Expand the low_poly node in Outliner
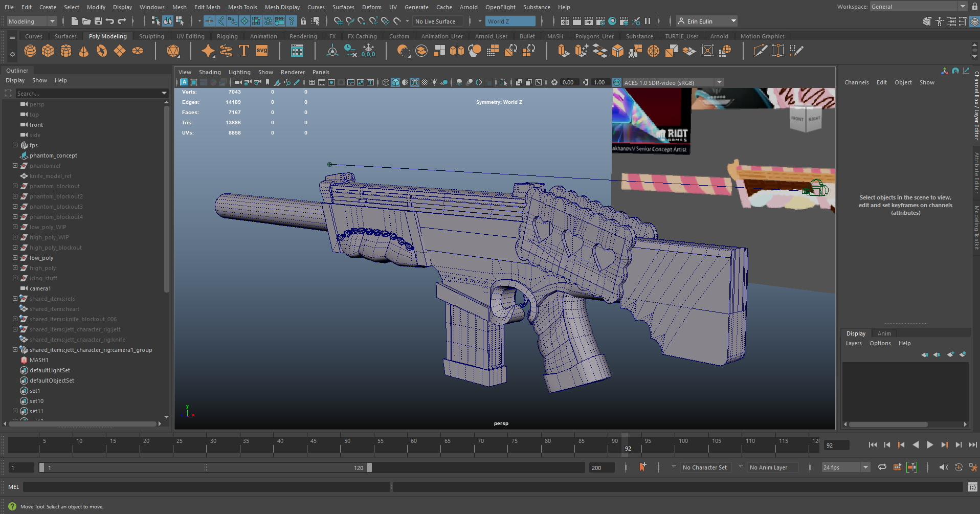 click(x=15, y=258)
